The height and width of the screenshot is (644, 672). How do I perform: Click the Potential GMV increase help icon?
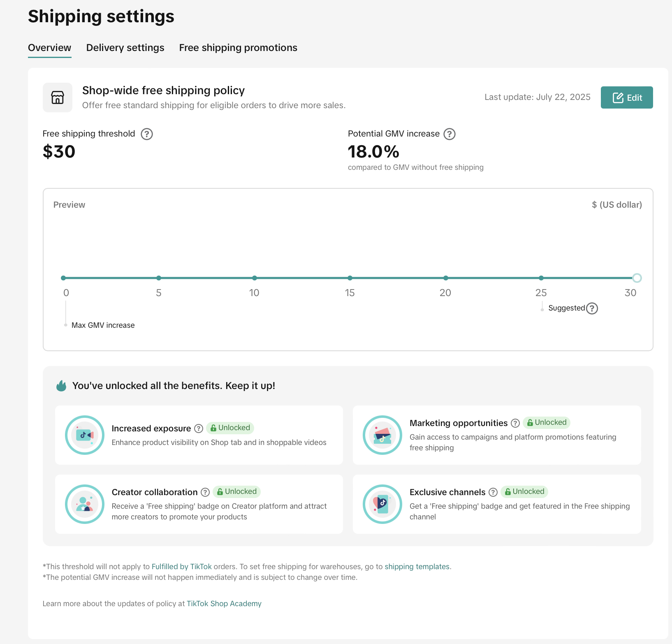coord(450,134)
